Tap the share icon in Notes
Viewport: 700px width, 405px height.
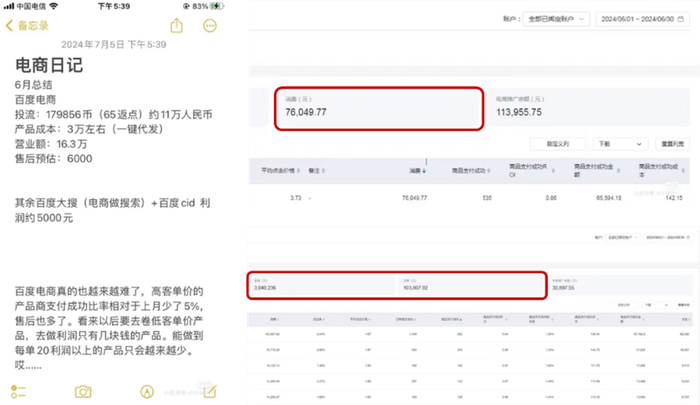point(177,25)
